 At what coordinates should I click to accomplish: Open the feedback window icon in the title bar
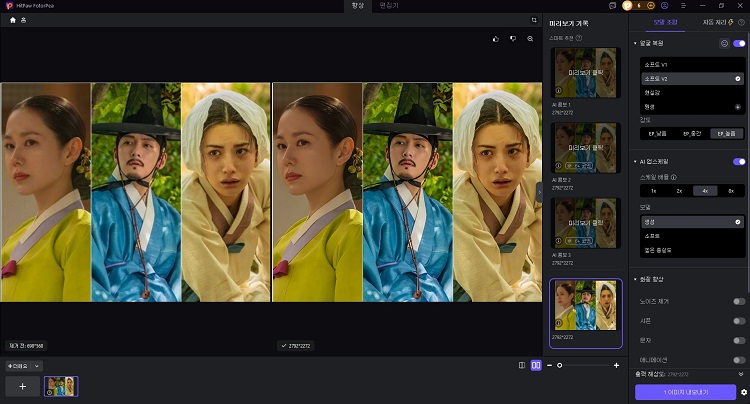click(x=613, y=5)
